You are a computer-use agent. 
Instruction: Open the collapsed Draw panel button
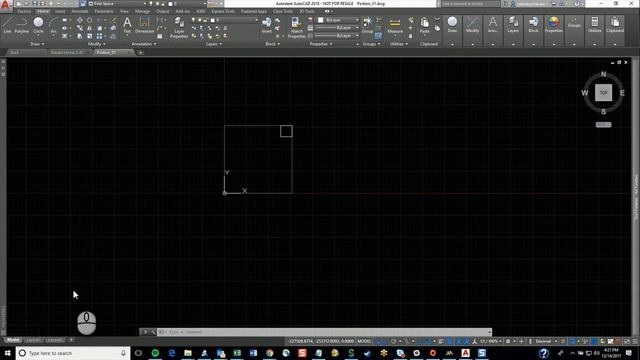click(452, 31)
